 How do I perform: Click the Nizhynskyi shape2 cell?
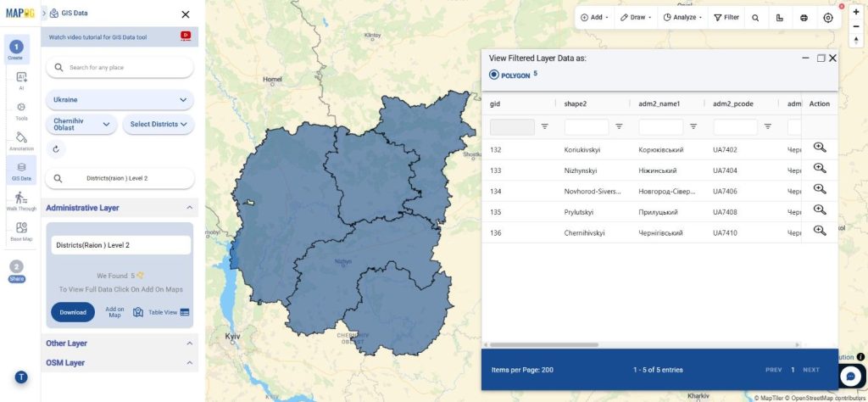580,170
